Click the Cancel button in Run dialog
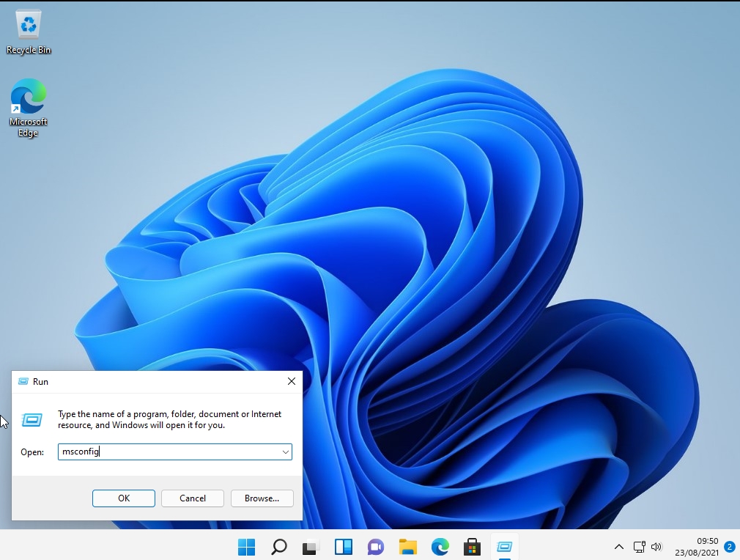Viewport: 740px width, 560px height. pos(193,498)
